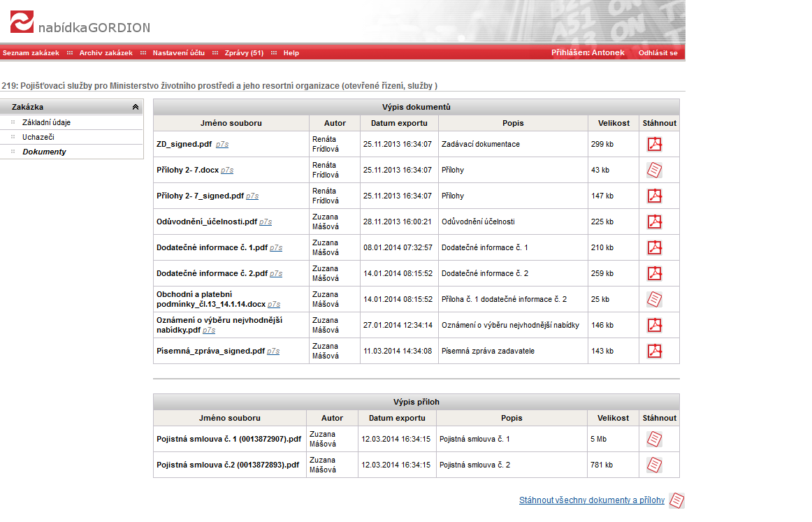Download Obchodní a platební podmínky docx icon
The image size is (812, 522).
(654, 299)
